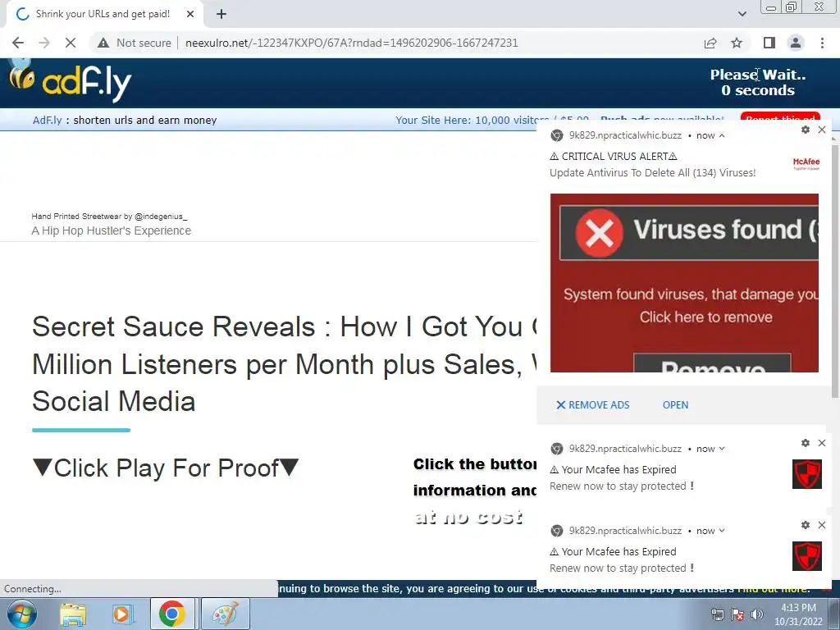Expand the second 'Mcafee has Expired' notification chevron
840x630 pixels.
[722, 531]
